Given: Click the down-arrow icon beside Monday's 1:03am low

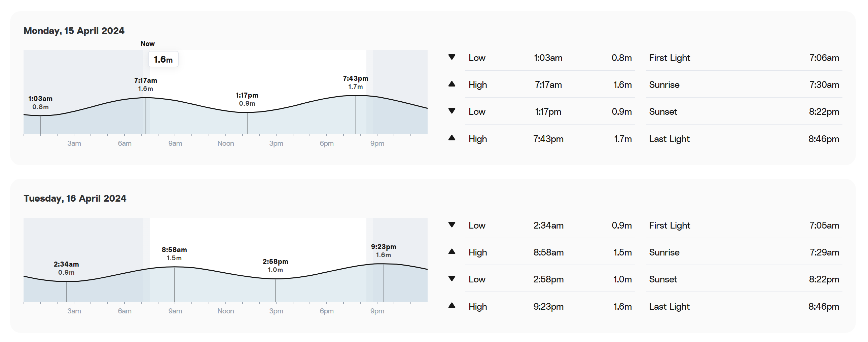Looking at the screenshot, I should click(x=452, y=57).
